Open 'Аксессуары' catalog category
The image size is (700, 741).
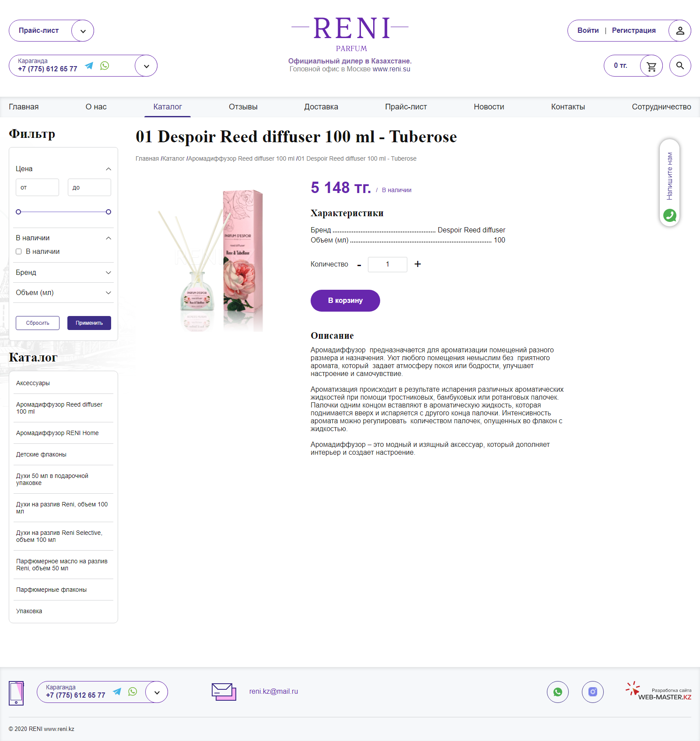tap(33, 383)
